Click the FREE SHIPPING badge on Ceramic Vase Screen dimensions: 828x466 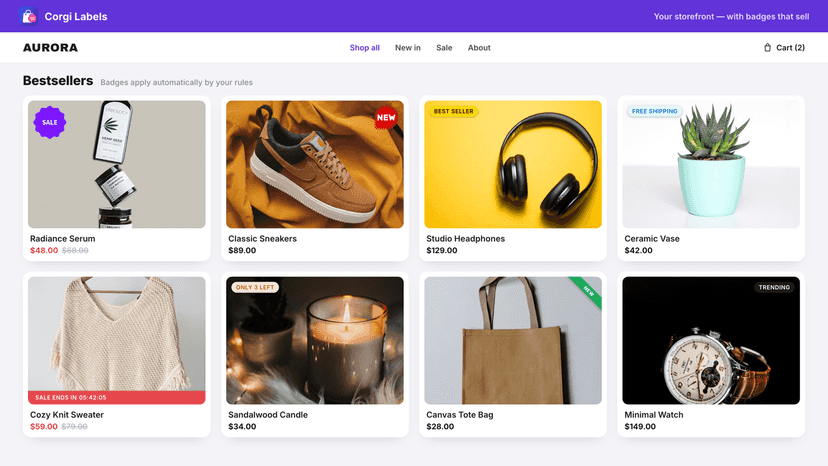pos(654,111)
